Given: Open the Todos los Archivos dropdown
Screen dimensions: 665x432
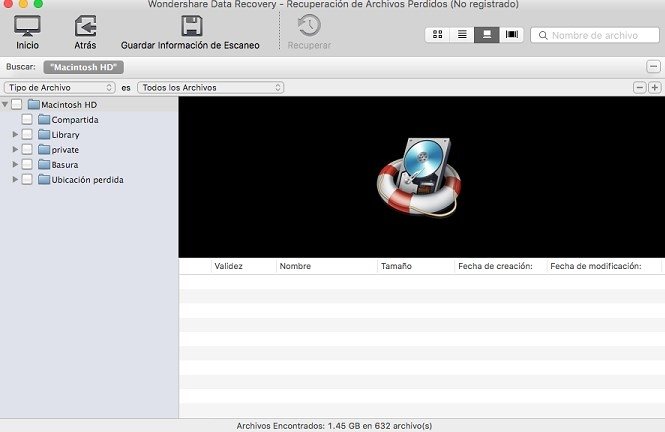Looking at the screenshot, I should pyautogui.click(x=210, y=87).
